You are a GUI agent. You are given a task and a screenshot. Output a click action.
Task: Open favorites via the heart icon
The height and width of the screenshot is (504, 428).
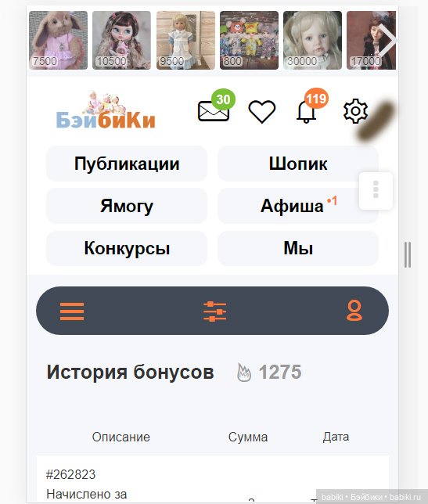(262, 111)
